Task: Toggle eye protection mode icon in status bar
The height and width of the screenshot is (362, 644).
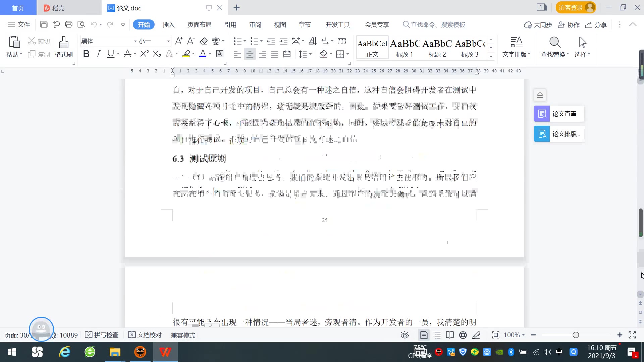Action: (x=405, y=335)
